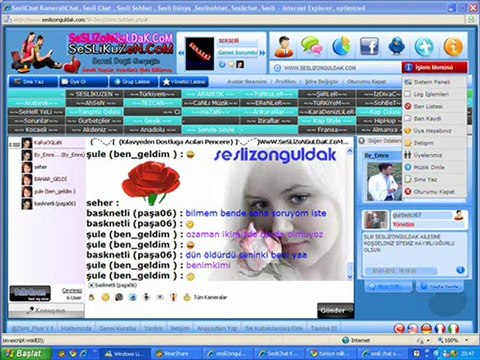Image resolution: width=480 pixels, height=360 pixels.
Task: Enter the Gurbetçiler room
Action: pos(94,121)
